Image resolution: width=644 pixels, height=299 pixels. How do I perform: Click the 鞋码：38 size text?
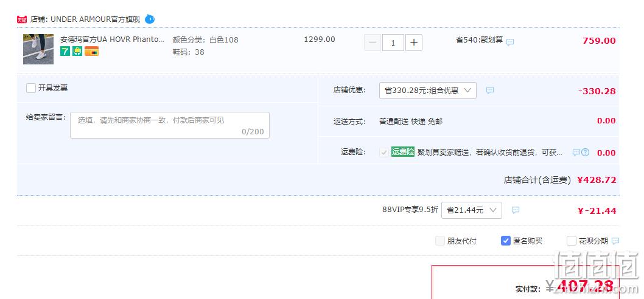pos(189,52)
